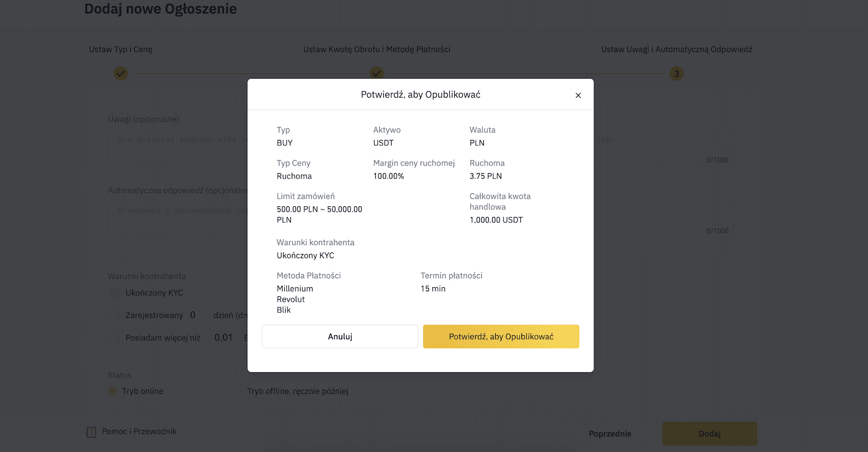Select the Blik payment method
Image resolution: width=868 pixels, height=452 pixels.
pyautogui.click(x=284, y=310)
